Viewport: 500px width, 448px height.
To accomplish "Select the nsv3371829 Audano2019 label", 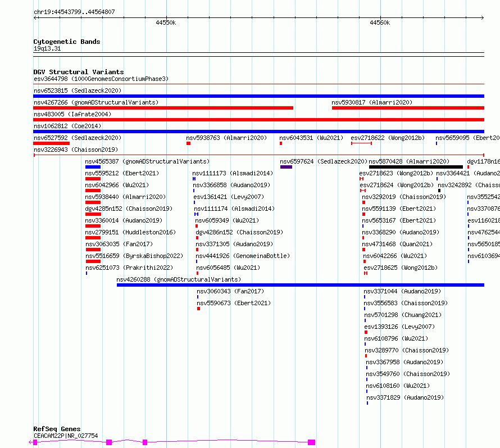I will pyautogui.click(x=405, y=397).
